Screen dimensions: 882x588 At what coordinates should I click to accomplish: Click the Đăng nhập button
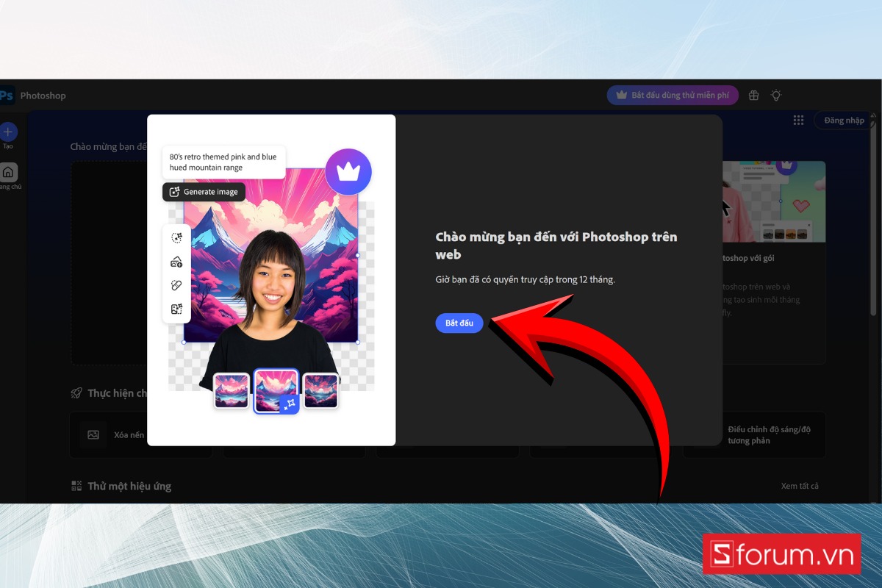coord(844,120)
